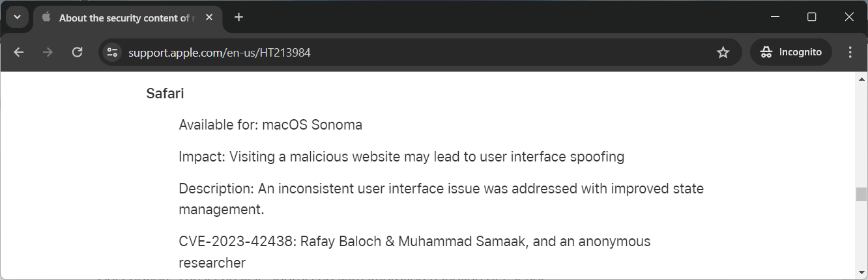868x280 pixels.
Task: Open the tab search dropdown arrow
Action: point(17,18)
